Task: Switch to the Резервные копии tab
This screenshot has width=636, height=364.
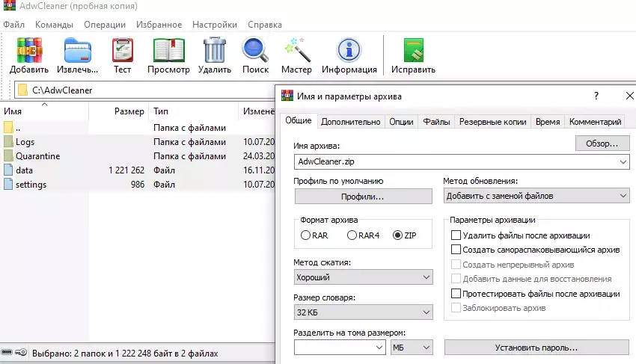Action: [492, 122]
